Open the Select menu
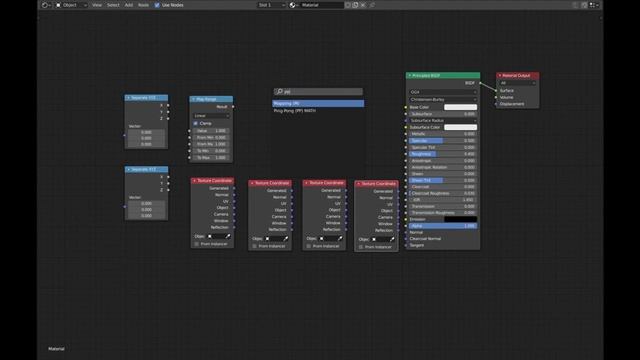Image resolution: width=640 pixels, height=360 pixels. pyautogui.click(x=113, y=5)
